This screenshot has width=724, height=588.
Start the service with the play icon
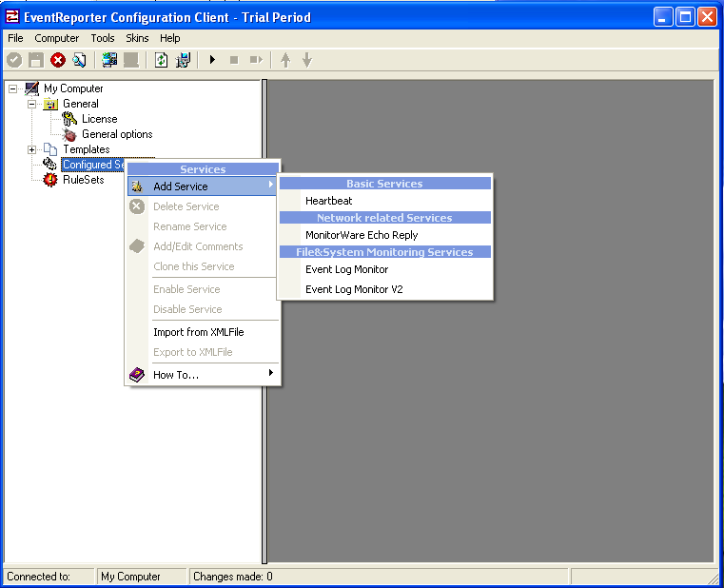point(212,60)
